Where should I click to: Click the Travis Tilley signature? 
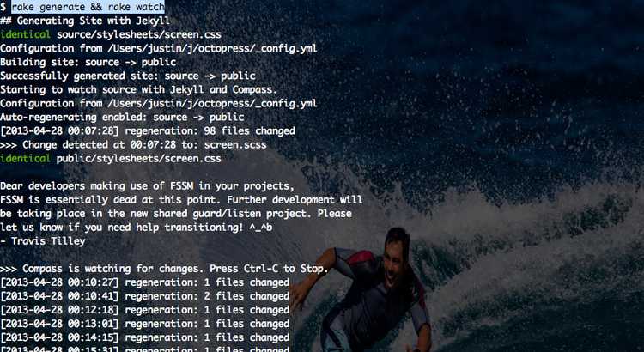(43, 241)
